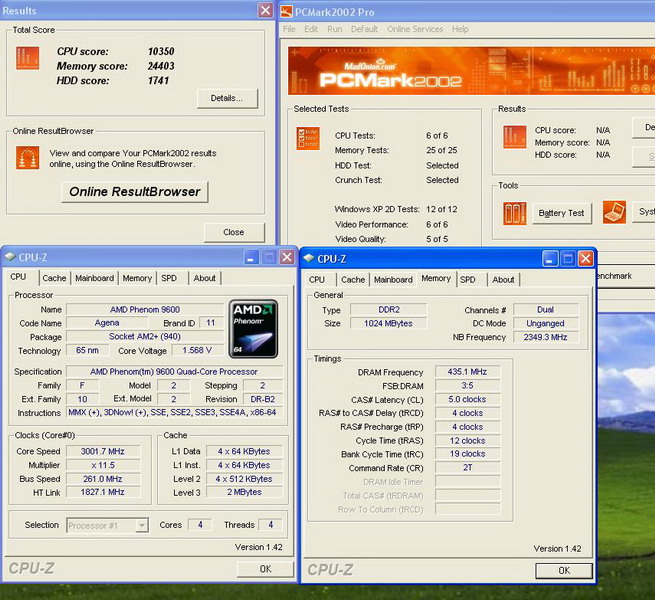Image resolution: width=655 pixels, height=600 pixels.
Task: Click the Multiplier value x 11.5
Action: click(103, 465)
